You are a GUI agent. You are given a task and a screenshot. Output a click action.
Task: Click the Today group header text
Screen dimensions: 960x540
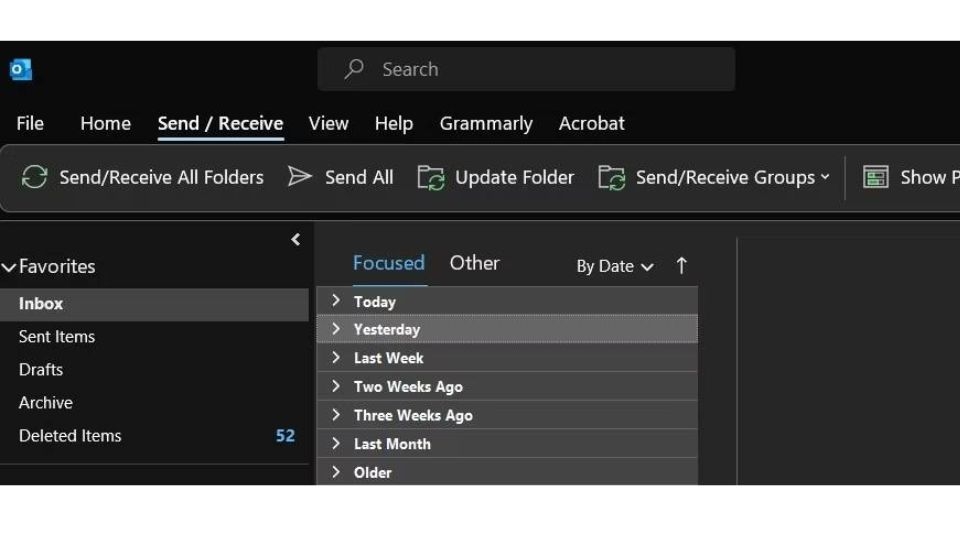(x=375, y=302)
